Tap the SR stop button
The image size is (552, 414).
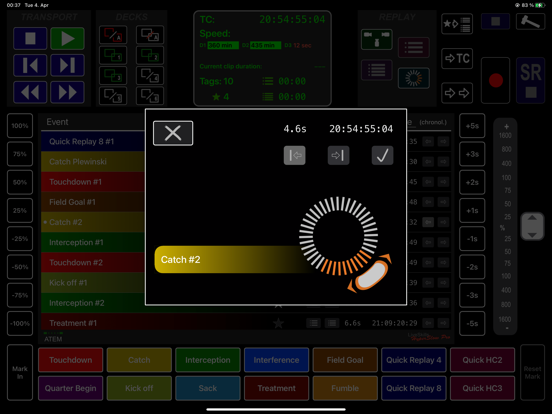[531, 80]
